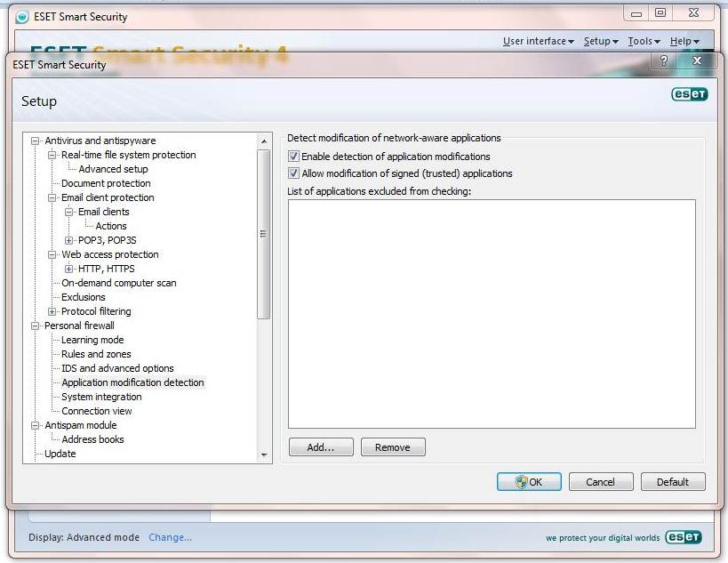Collapse the Email client protection node

pyautogui.click(x=52, y=197)
